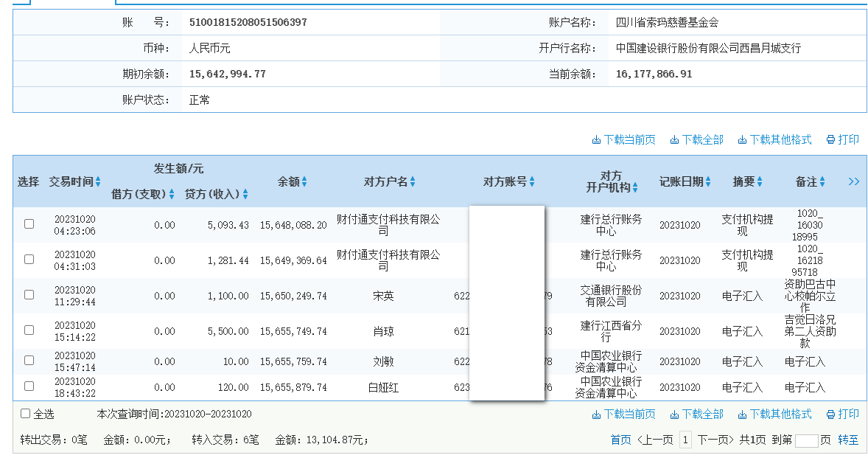Tick checkbox for 肖琼 transaction
868x458 pixels.
click(29, 330)
